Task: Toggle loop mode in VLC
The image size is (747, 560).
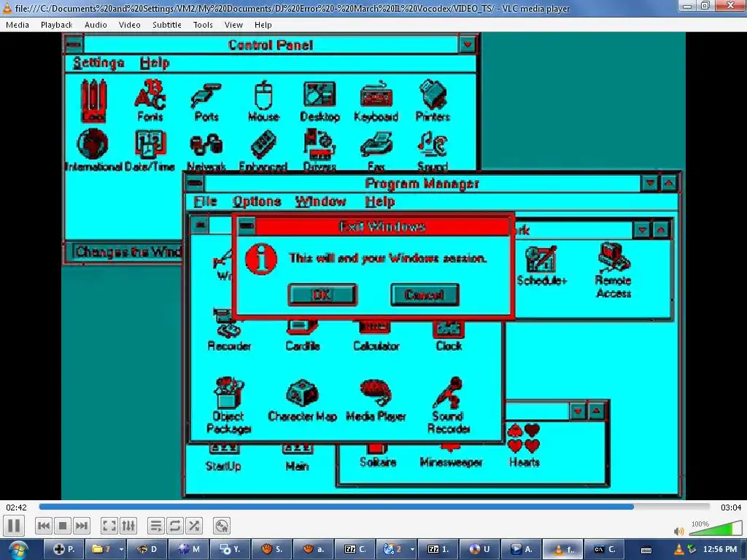Action: [174, 526]
